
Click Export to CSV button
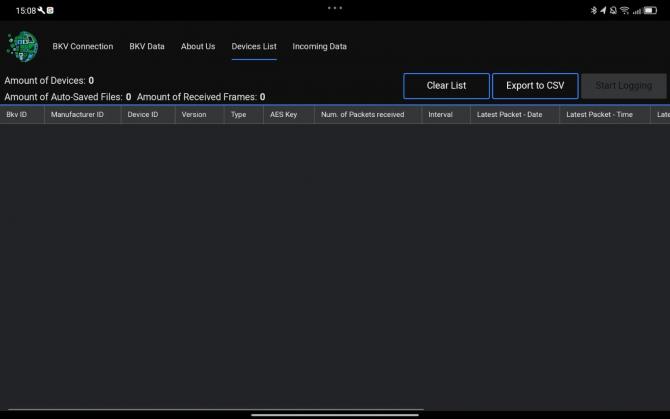point(535,86)
